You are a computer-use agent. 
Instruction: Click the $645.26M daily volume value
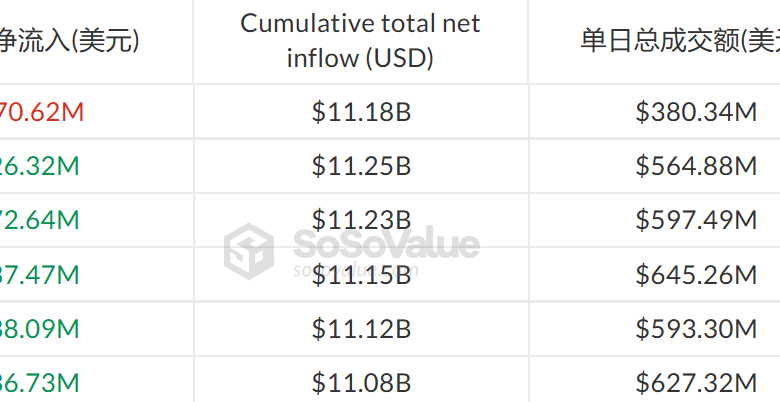coord(696,274)
